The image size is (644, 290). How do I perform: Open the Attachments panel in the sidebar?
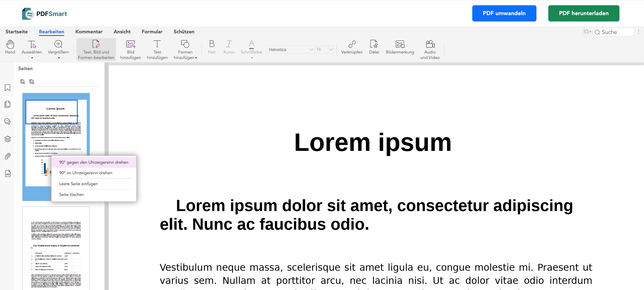[x=7, y=156]
